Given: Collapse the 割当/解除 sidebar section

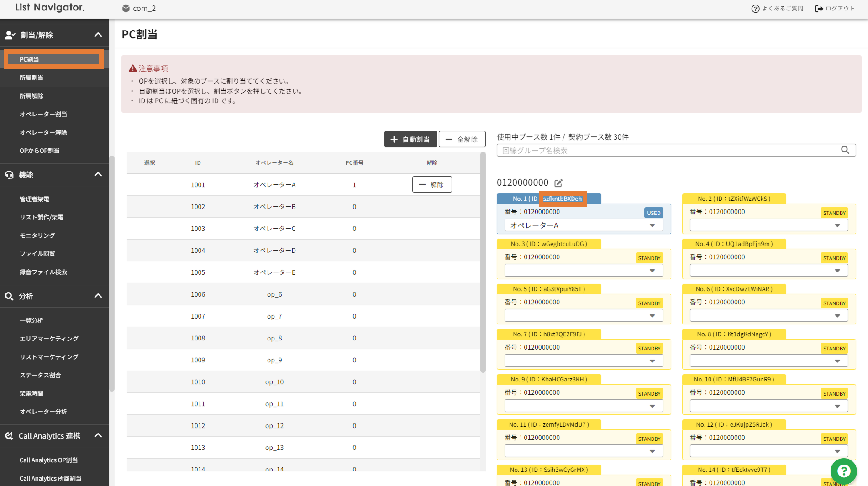Looking at the screenshot, I should coord(98,35).
